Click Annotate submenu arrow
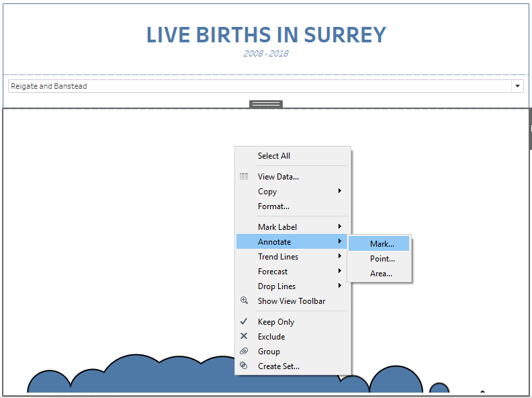The image size is (532, 398). [x=340, y=241]
